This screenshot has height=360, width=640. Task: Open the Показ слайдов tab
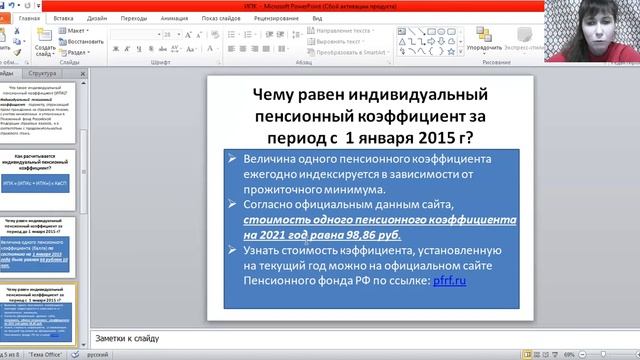click(221, 18)
